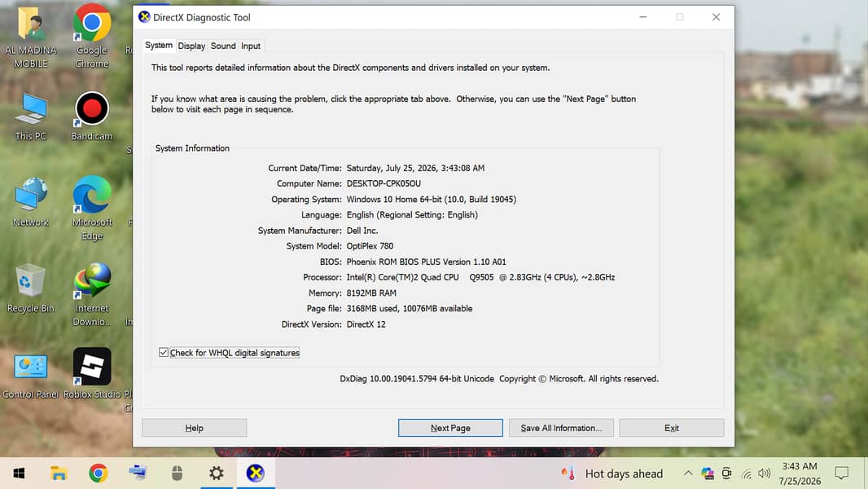
Task: Click the Help button
Action: click(195, 428)
